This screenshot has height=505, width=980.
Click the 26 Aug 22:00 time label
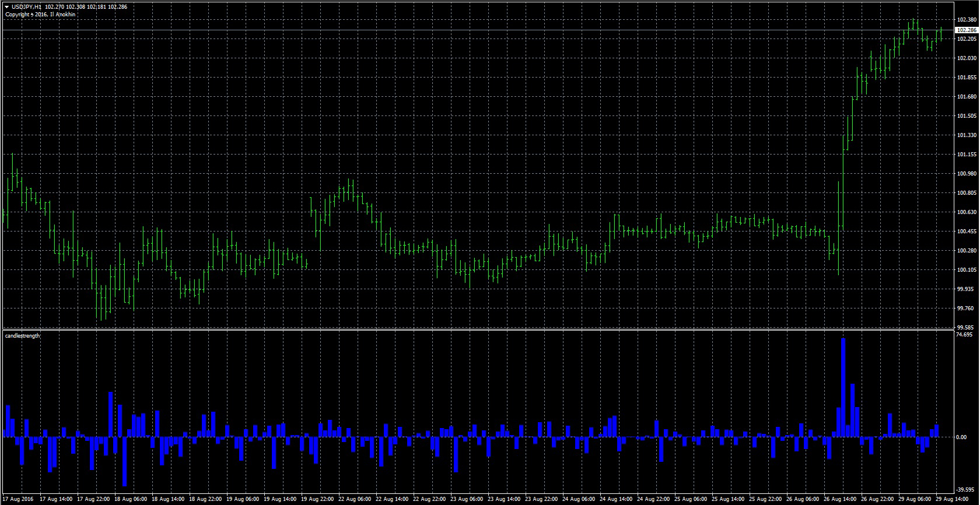pos(878,499)
